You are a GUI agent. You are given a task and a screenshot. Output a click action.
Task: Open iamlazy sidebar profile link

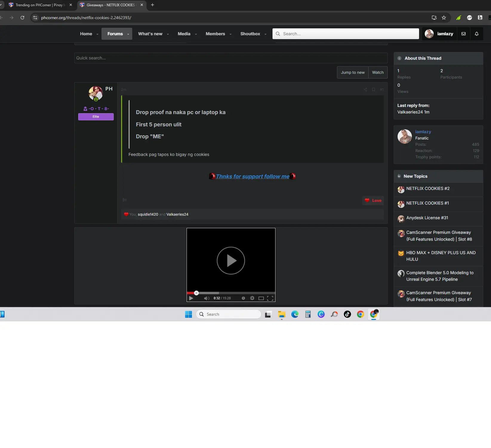click(x=423, y=132)
